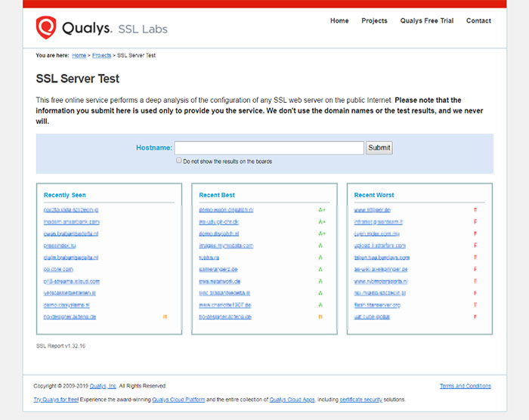Click the 'Recent Worst' panel heading

(x=374, y=195)
